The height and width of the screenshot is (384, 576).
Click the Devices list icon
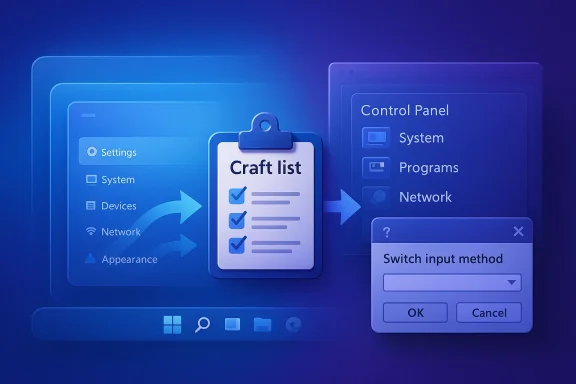coord(90,205)
